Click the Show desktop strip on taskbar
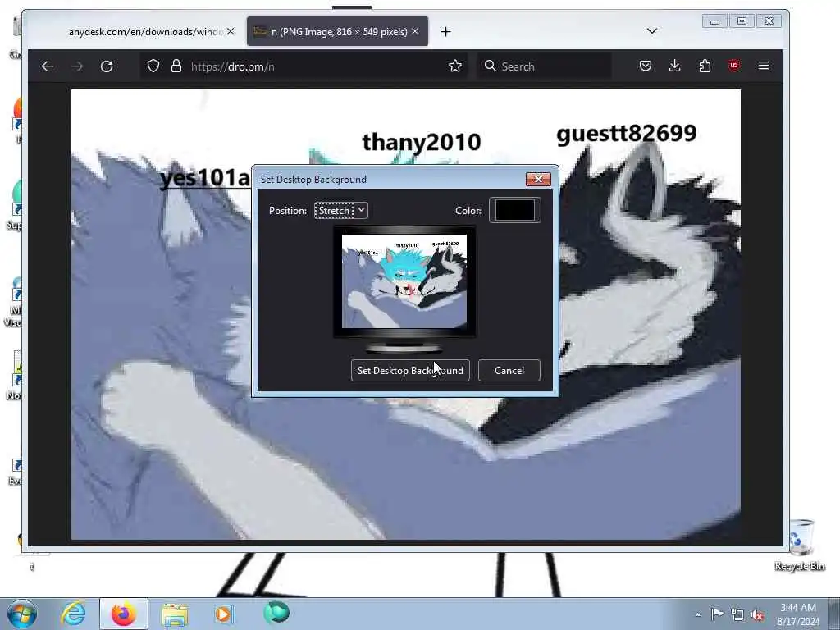 [x=834, y=614]
